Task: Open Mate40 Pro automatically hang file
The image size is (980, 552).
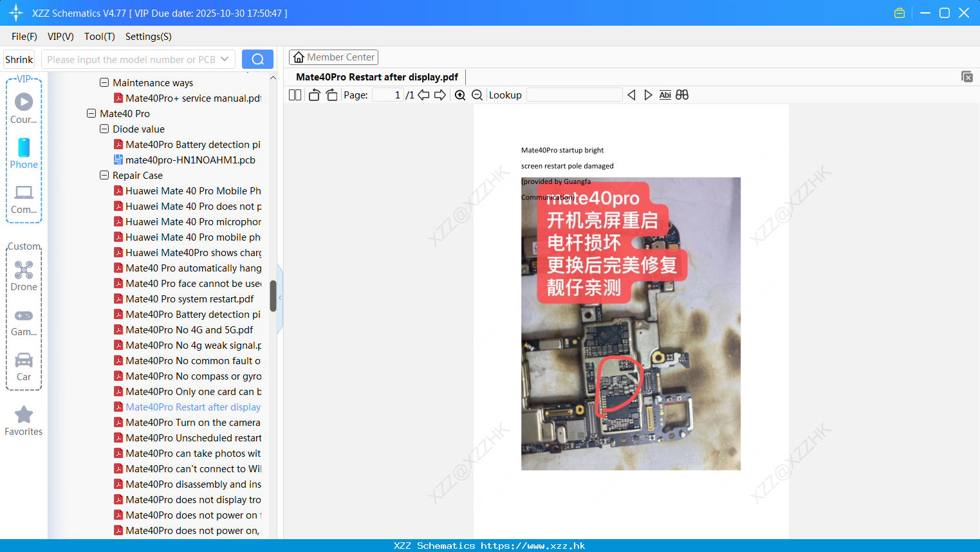Action: tap(187, 268)
